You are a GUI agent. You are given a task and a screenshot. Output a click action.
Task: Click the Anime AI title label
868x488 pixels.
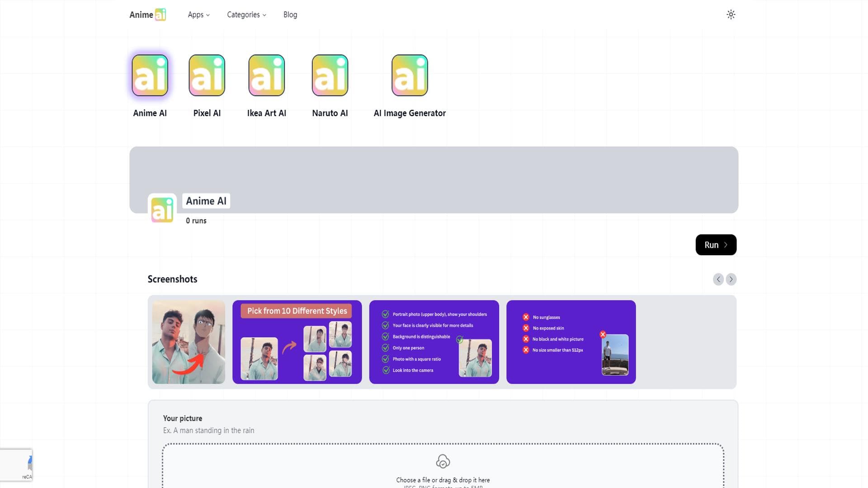[206, 201]
